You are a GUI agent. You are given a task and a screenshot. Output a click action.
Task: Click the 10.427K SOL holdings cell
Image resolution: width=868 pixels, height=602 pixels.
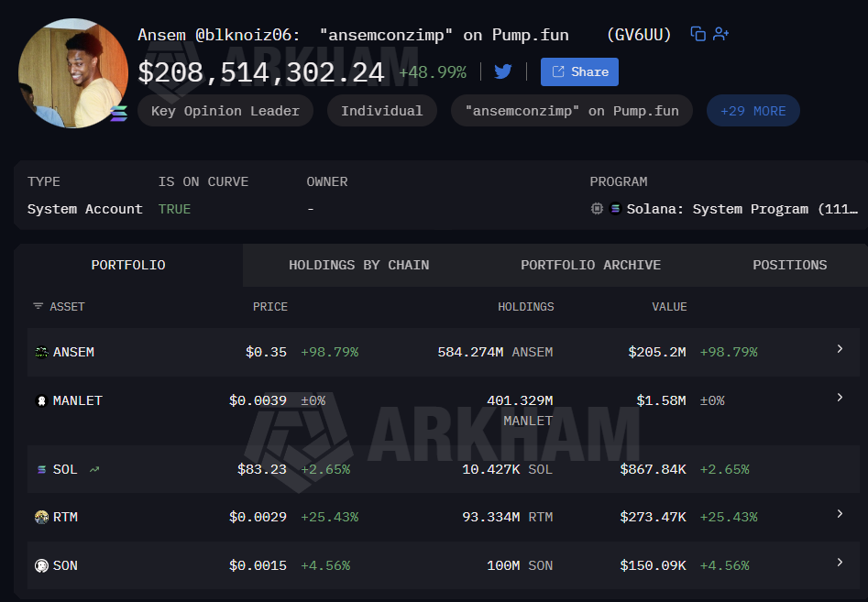pos(507,469)
